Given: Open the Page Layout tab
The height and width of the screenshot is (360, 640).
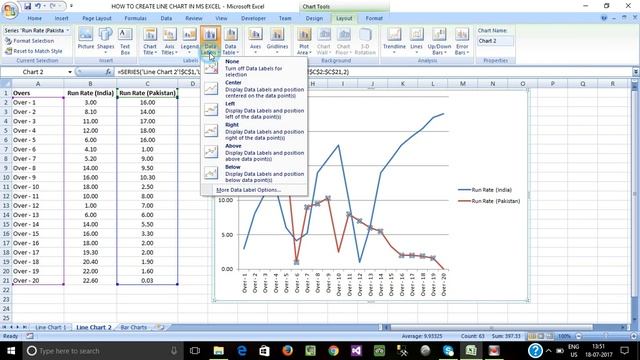Looking at the screenshot, I should [x=97, y=18].
